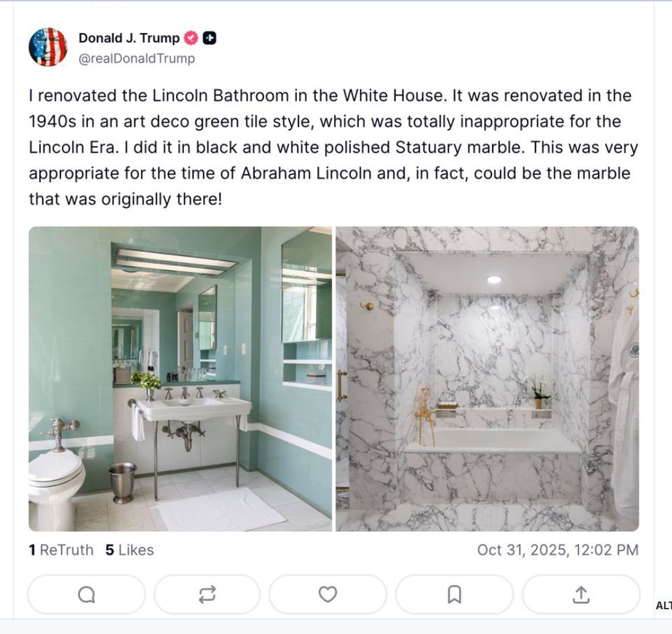The image size is (672, 634).
Task: Open Donald J. Trump profile avatar
Action: tap(48, 47)
